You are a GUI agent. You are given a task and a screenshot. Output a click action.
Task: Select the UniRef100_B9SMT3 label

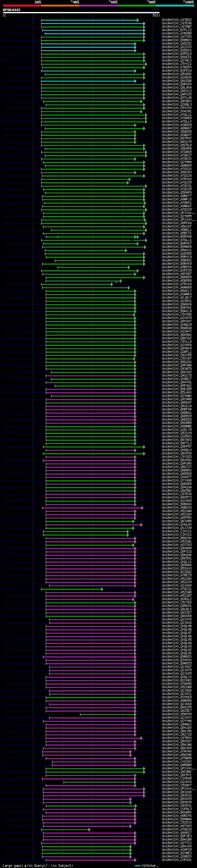click(177, 497)
